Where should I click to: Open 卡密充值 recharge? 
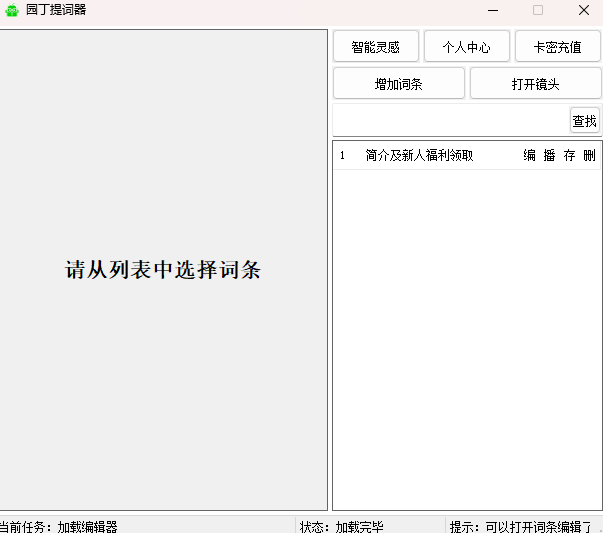coord(557,47)
